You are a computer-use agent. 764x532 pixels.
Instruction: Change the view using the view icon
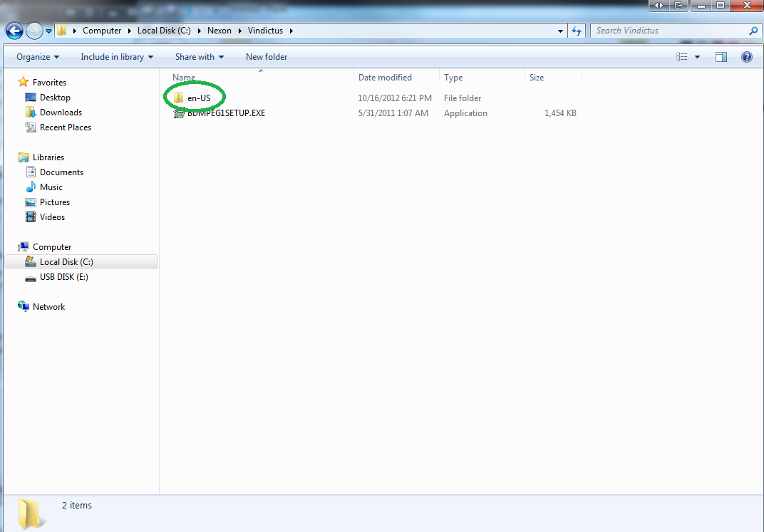681,57
